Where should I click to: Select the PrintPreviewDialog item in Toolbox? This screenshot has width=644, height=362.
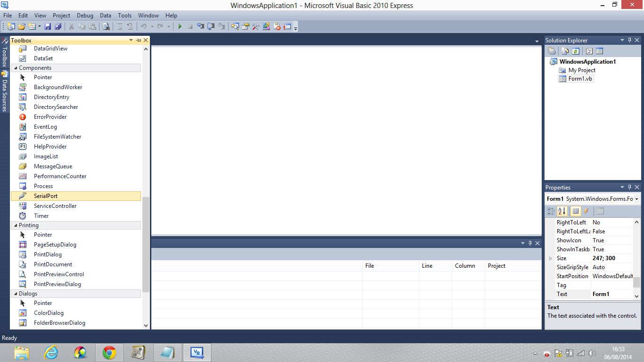tap(75, 284)
